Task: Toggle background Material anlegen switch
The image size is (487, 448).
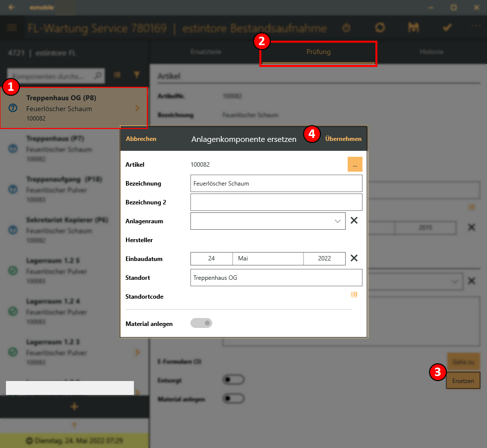Action: [234, 398]
